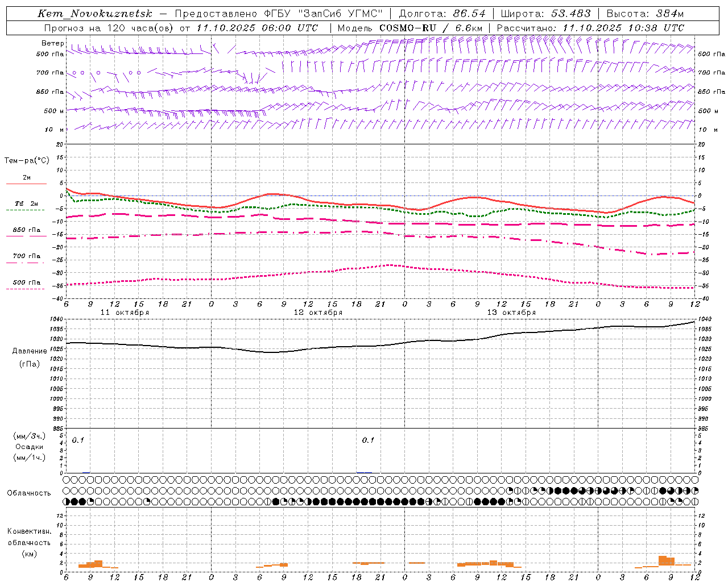Click the Kem_Novokuznetsk station title
The image size is (728, 582).
[95, 14]
